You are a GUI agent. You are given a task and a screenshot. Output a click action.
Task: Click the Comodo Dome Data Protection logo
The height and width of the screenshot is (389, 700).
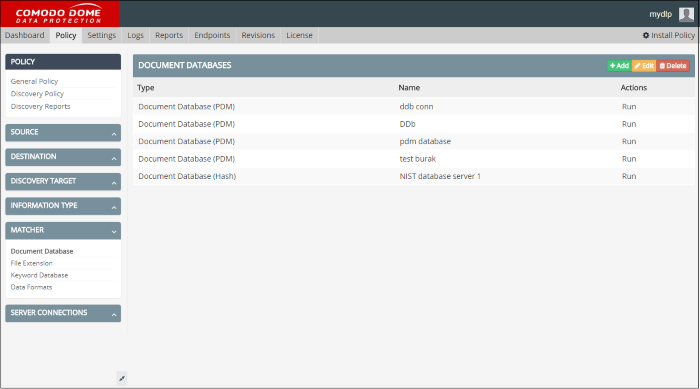point(60,14)
